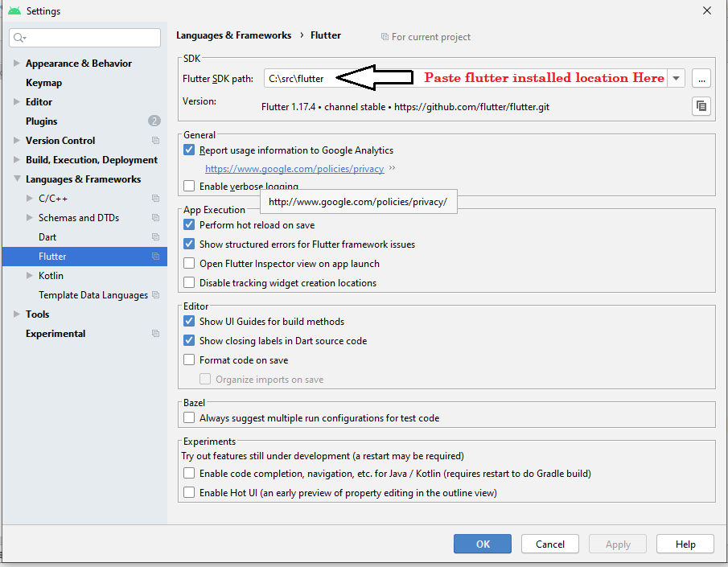Expand Schemas and DTDs tree node
The width and height of the screenshot is (728, 567).
(30, 218)
